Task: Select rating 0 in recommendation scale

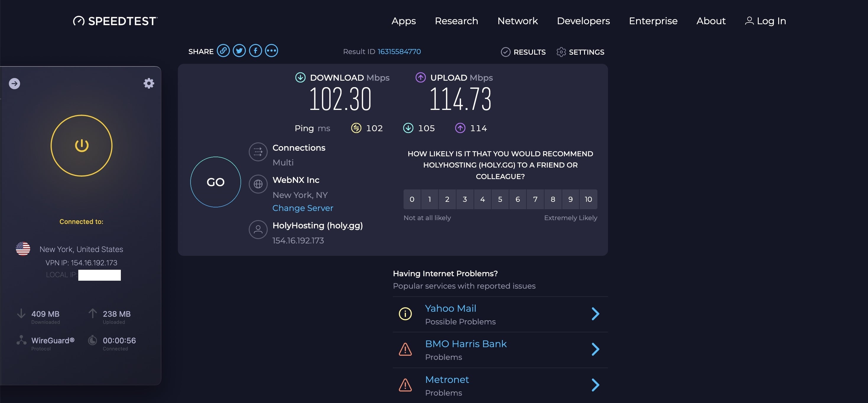Action: (412, 199)
